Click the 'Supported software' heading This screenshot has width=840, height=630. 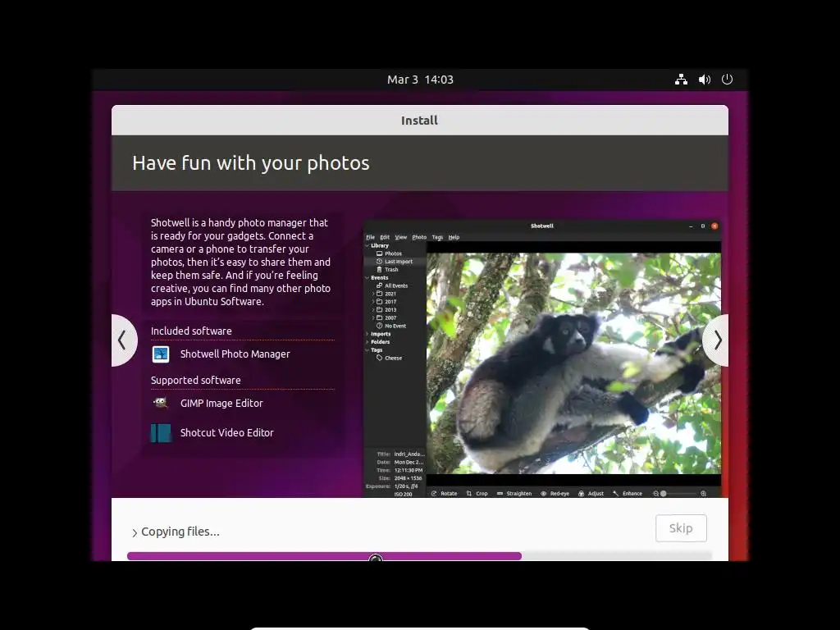pos(195,381)
